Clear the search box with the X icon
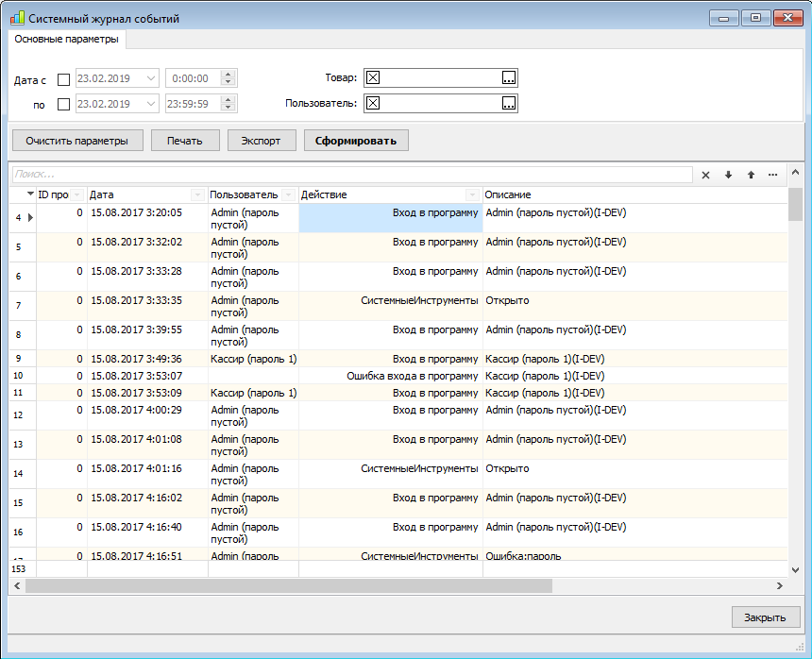Screen dimensions: 812x659 (x=705, y=175)
